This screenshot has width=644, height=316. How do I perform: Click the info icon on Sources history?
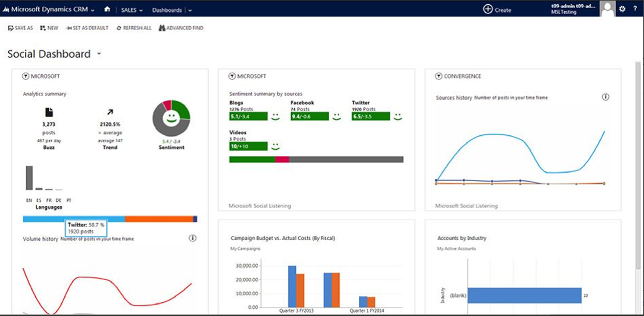point(606,97)
